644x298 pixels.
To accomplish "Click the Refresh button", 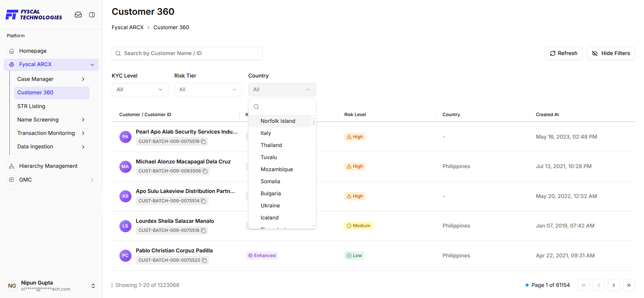I will point(563,53).
